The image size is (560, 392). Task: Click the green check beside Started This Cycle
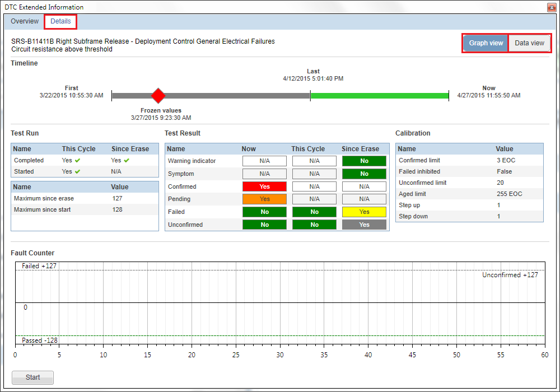pyautogui.click(x=77, y=172)
